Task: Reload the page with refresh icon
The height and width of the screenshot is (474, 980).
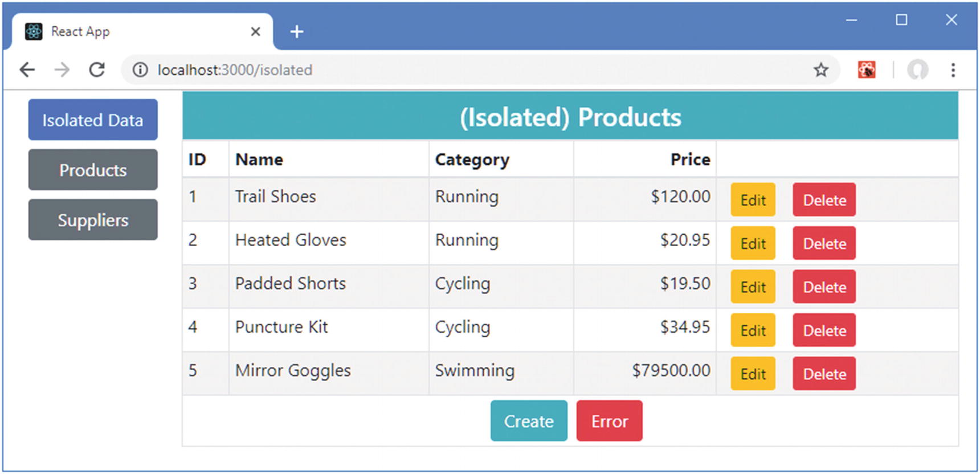Action: click(x=97, y=70)
